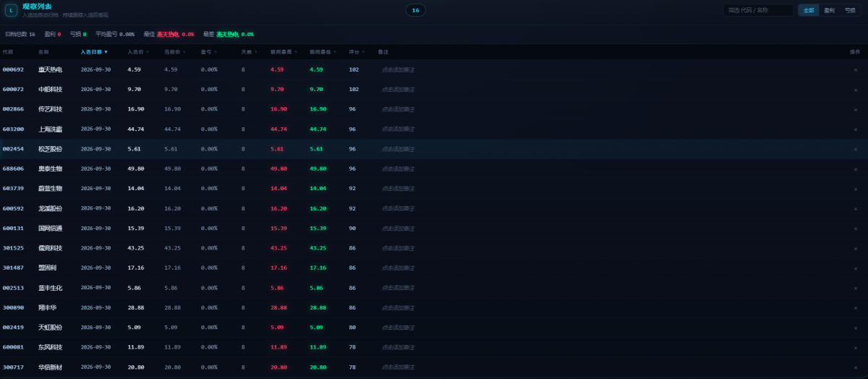Select the stock name 儒竞科技
Viewport: 868px width, 379px height.
(50, 248)
